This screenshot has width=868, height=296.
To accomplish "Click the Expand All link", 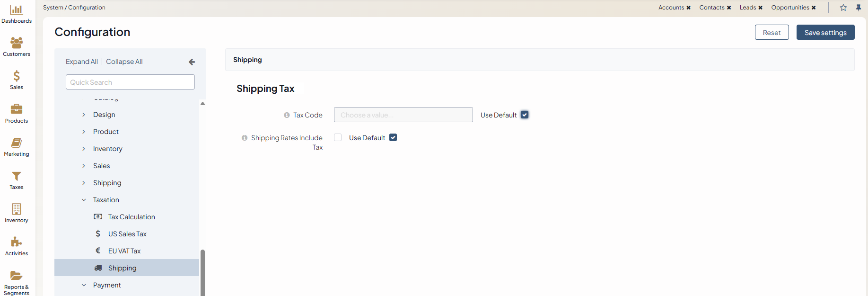I will [82, 62].
